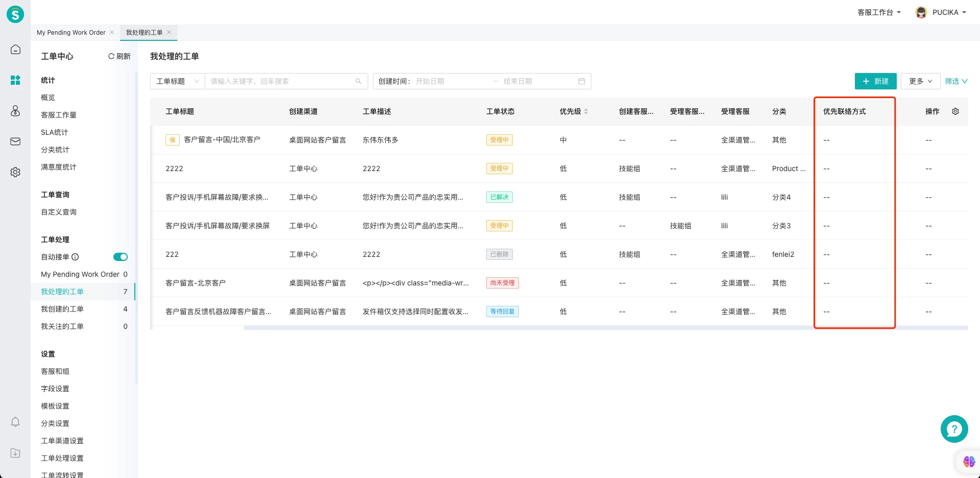Open 字段设置 settings item
This screenshot has width=980, height=478.
pyautogui.click(x=55, y=389)
